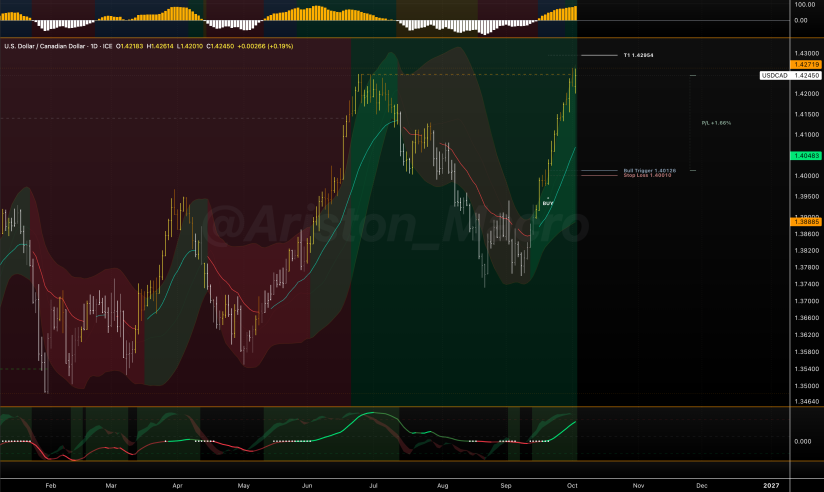Click the Oct label on time axis
The width and height of the screenshot is (824, 492).
(x=572, y=486)
